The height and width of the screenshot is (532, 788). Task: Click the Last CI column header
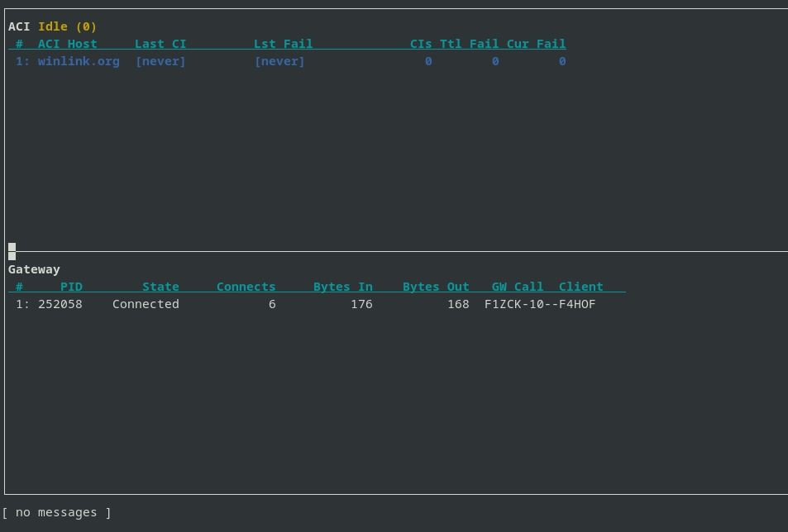tap(160, 44)
